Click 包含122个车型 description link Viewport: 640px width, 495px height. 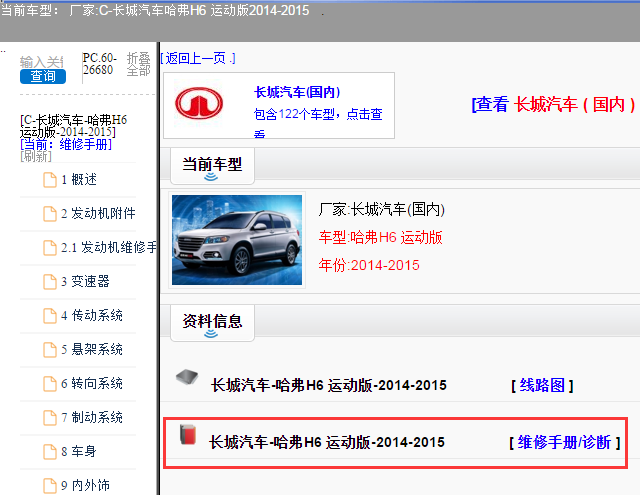[x=318, y=121]
